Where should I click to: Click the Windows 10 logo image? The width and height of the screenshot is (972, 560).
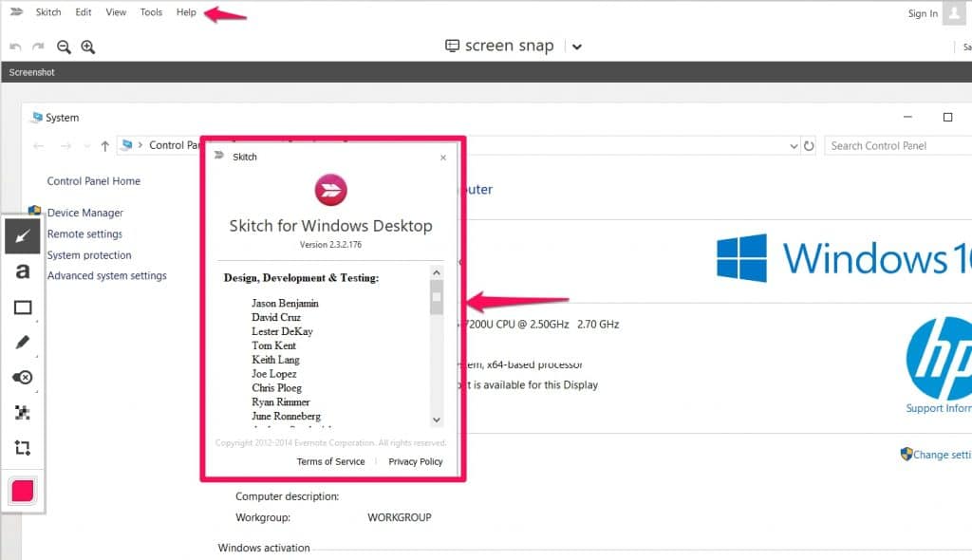coord(844,258)
